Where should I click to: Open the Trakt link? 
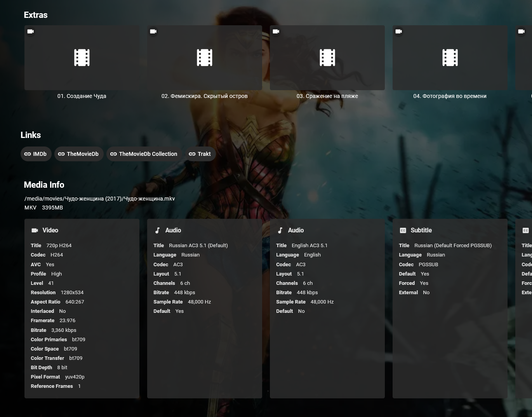point(200,154)
